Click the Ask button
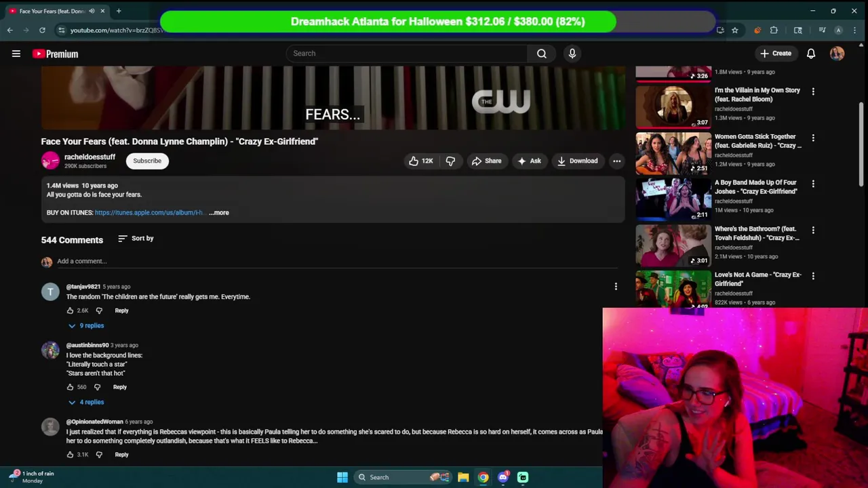 tap(529, 161)
